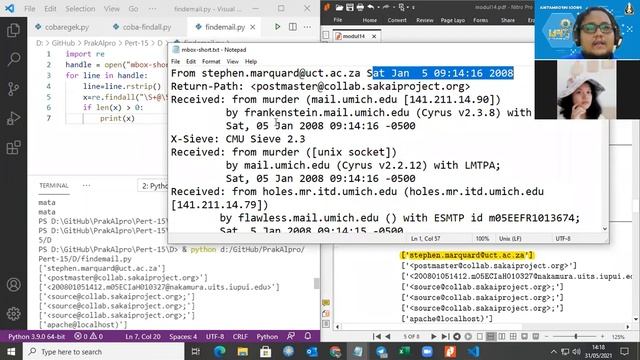
Task: Adjust the zoom slider in Nitro Pro
Action: tap(576, 336)
